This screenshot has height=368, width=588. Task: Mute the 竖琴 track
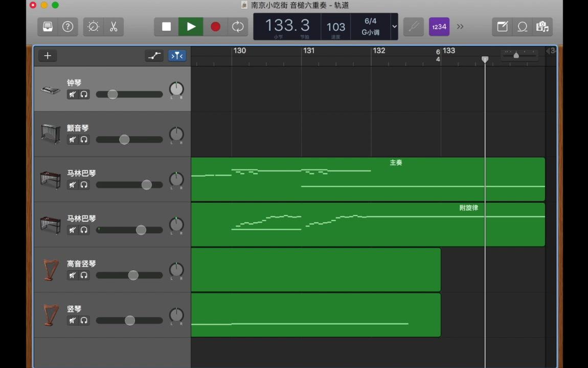73,320
